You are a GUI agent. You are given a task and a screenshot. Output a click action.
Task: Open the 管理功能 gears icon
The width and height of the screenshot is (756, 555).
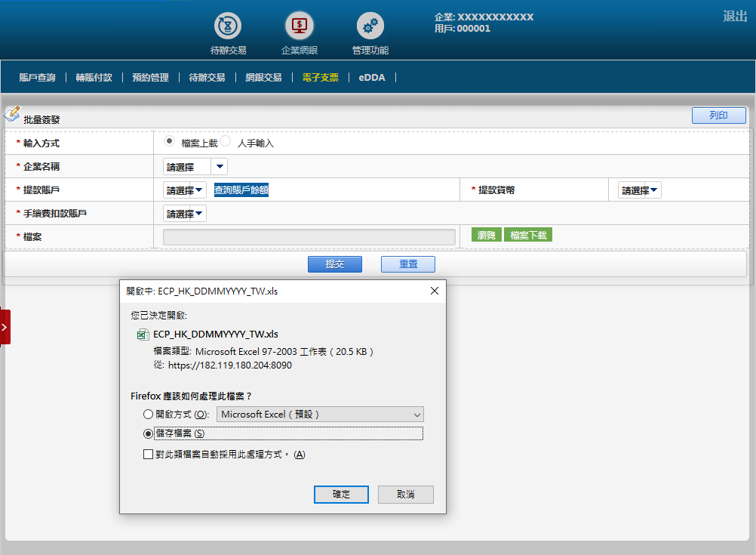point(370,26)
